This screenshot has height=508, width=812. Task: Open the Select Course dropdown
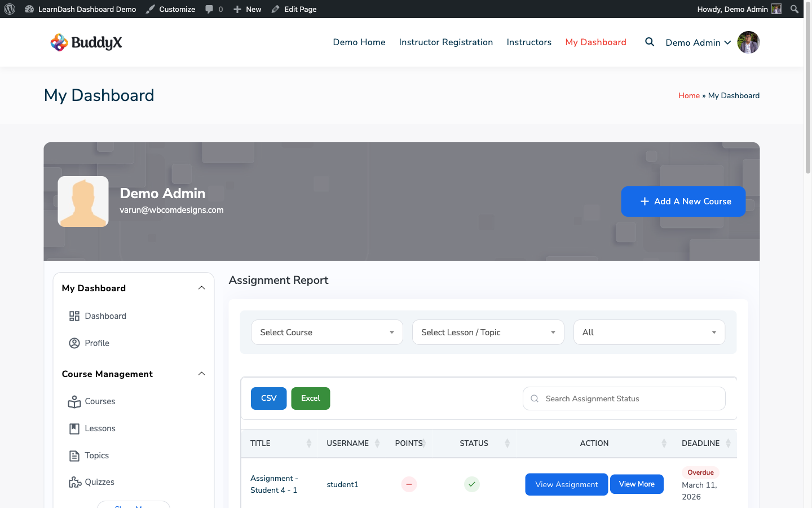coord(327,332)
